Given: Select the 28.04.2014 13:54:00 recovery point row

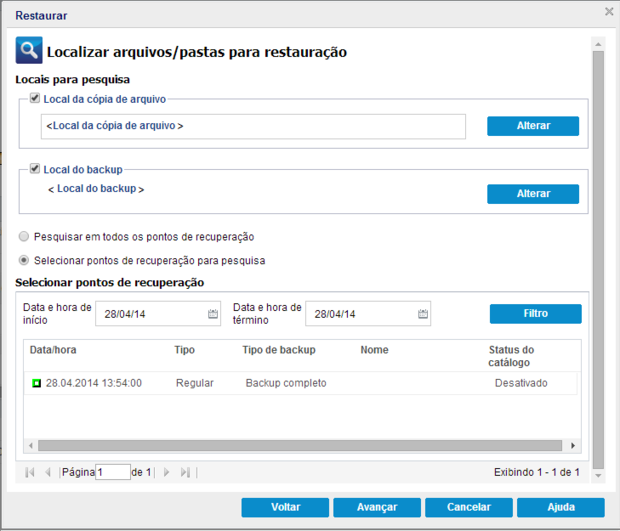Looking at the screenshot, I should pos(301,383).
